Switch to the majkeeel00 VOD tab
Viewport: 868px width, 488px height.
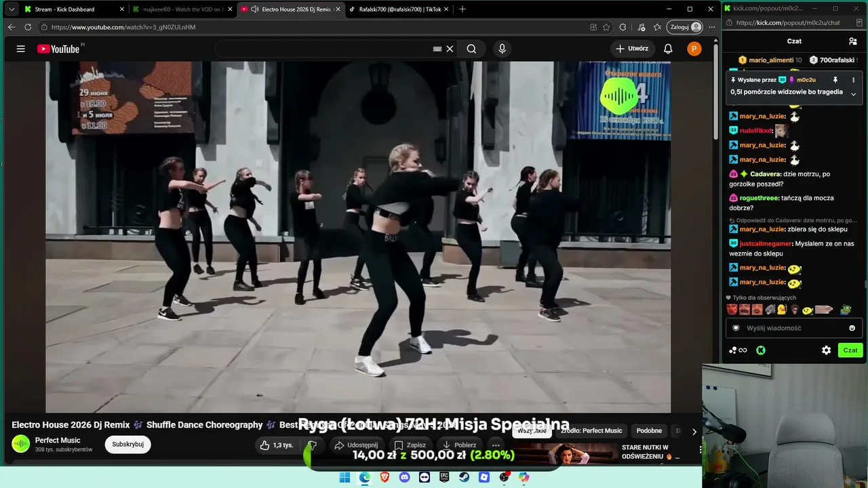click(x=182, y=9)
